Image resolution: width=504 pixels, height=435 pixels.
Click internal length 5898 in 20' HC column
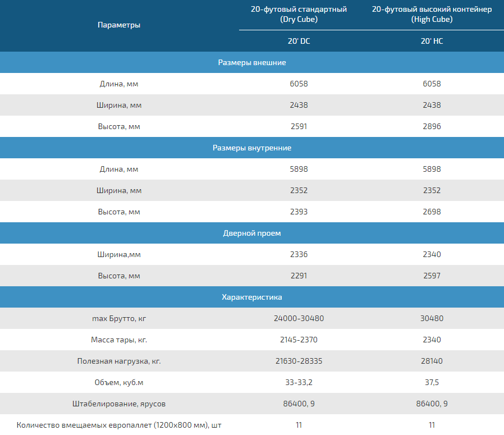[x=432, y=169]
